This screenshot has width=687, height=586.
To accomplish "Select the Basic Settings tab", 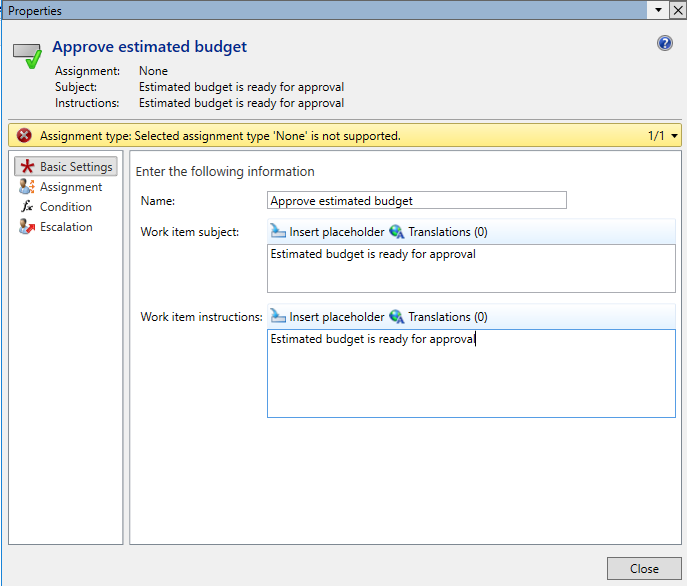I will 66,167.
